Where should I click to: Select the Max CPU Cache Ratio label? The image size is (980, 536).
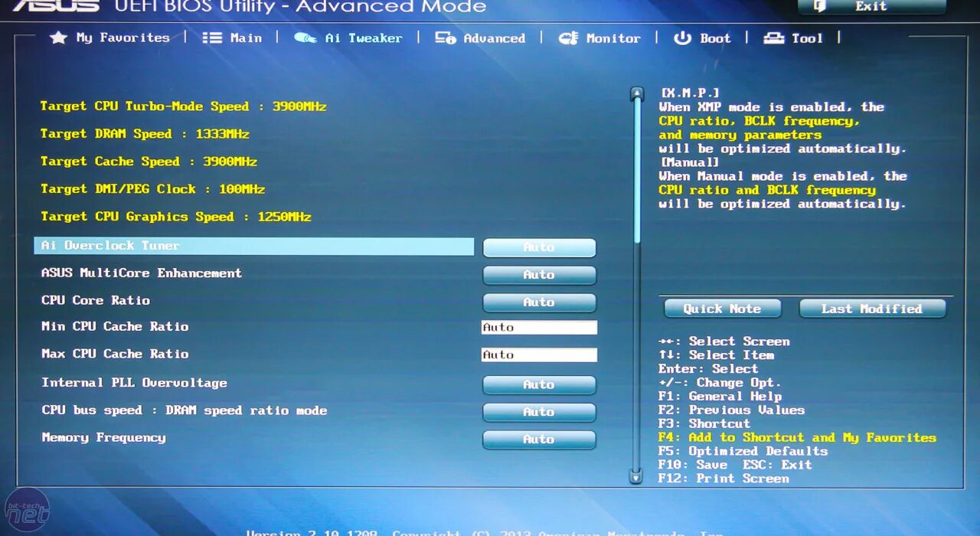pyautogui.click(x=115, y=355)
